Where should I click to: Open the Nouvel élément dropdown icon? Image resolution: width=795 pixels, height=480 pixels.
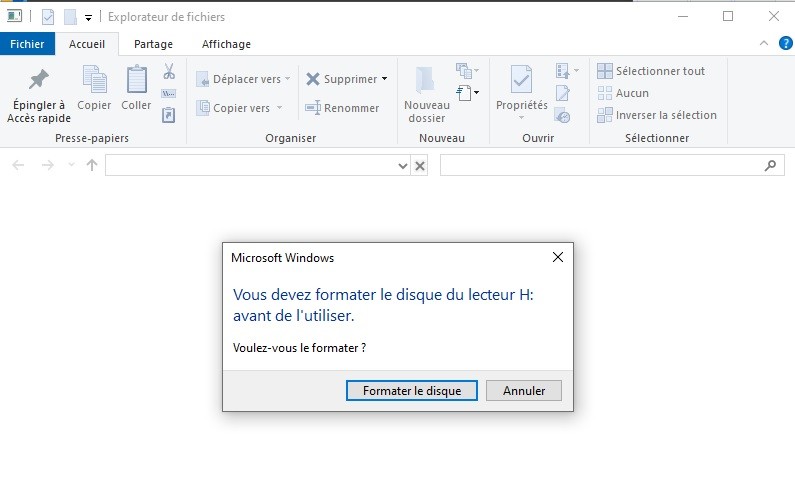pos(467,70)
